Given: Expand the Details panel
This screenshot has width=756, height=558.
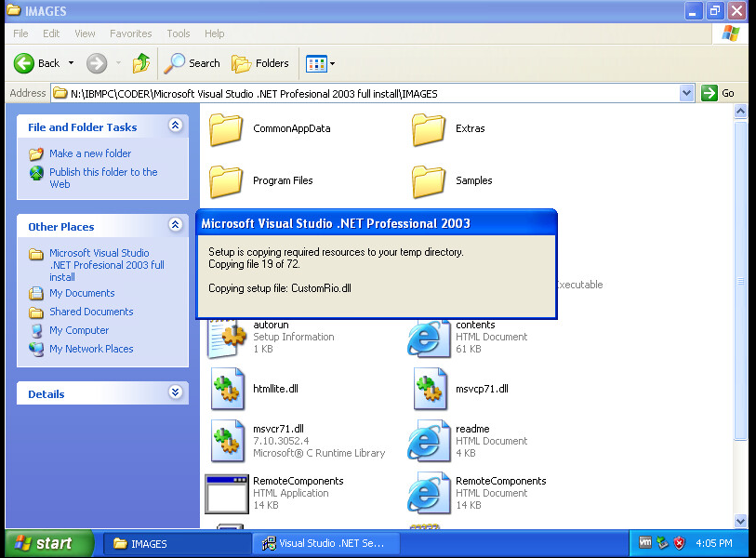Looking at the screenshot, I should 175,392.
